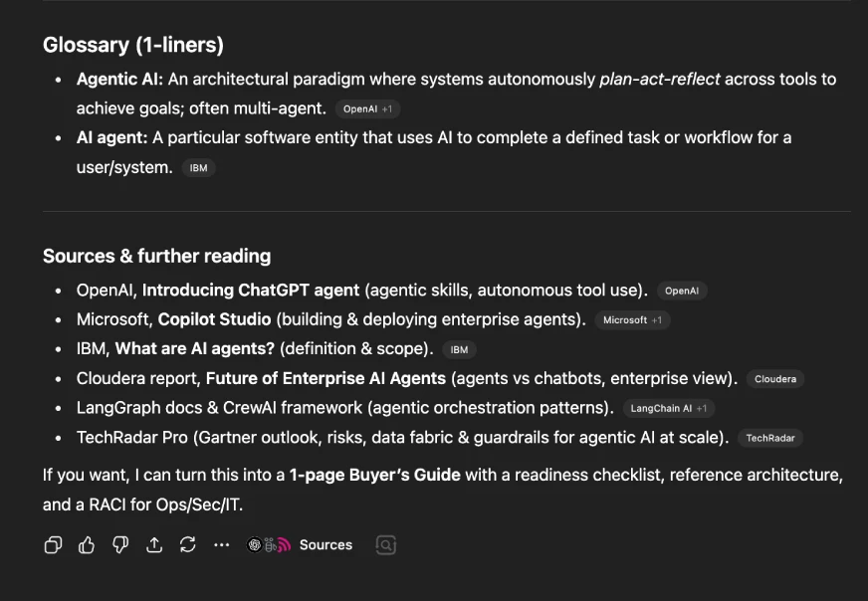Open the more actions ellipsis menu
The image size is (868, 601).
pyautogui.click(x=221, y=545)
